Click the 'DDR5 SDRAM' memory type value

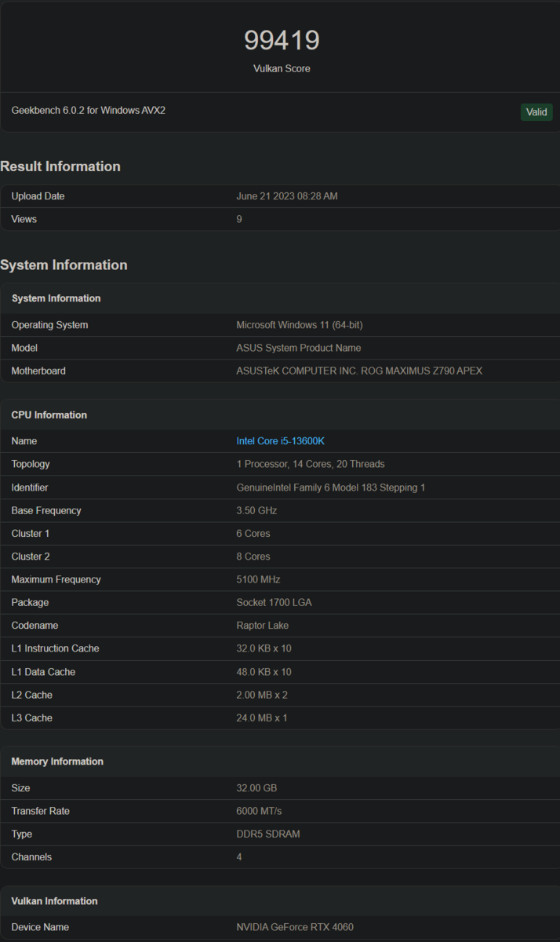click(268, 834)
